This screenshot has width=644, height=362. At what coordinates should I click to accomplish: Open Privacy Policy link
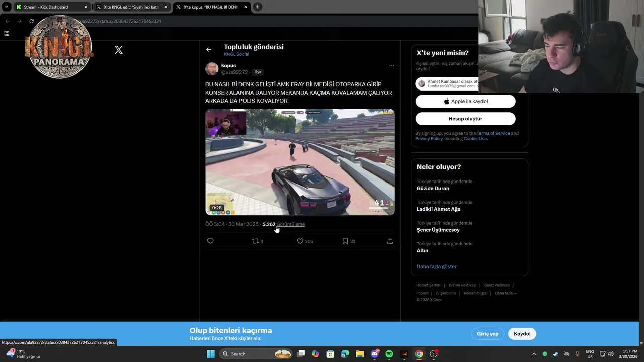(x=429, y=139)
